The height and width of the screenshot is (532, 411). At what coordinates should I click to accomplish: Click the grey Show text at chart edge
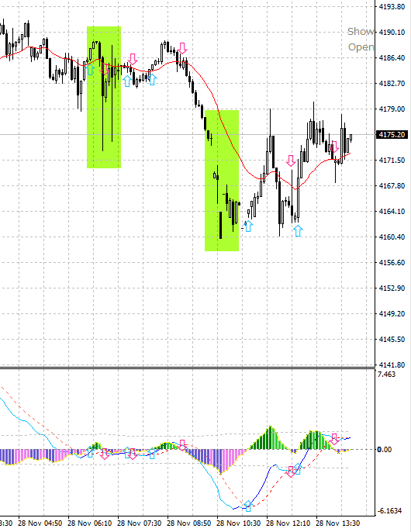361,32
